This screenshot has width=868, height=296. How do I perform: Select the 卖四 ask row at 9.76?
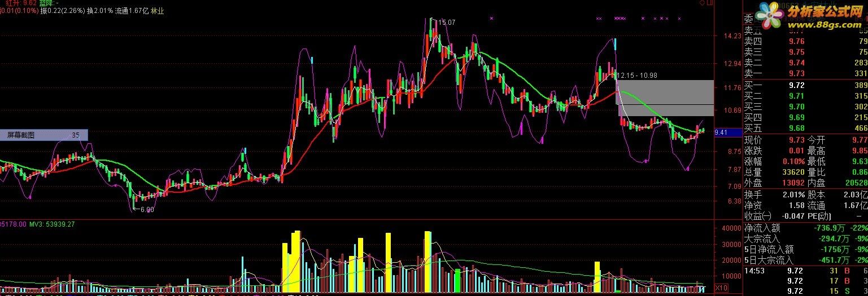pyautogui.click(x=805, y=42)
